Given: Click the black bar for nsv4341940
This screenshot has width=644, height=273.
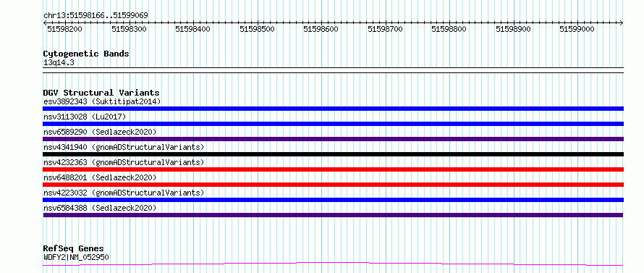Looking at the screenshot, I should [x=333, y=154].
